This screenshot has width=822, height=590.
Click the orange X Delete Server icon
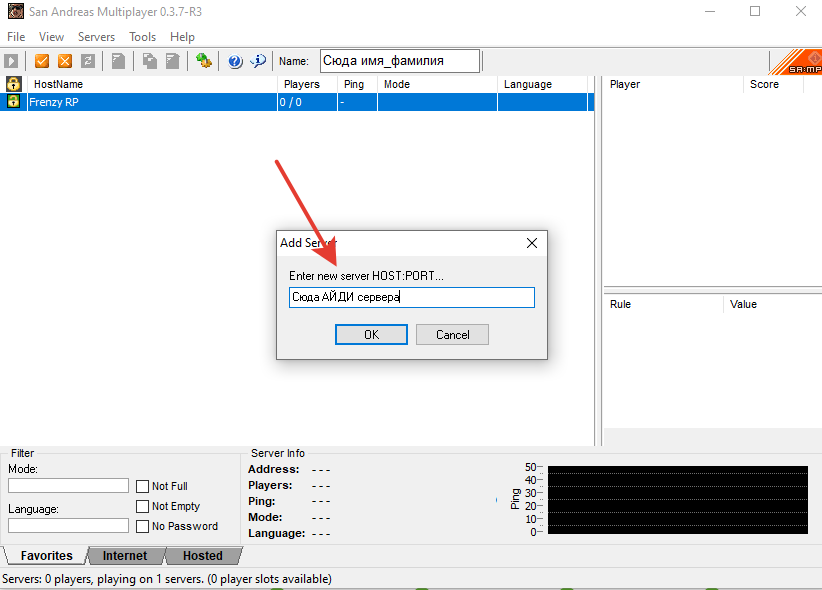(x=65, y=61)
